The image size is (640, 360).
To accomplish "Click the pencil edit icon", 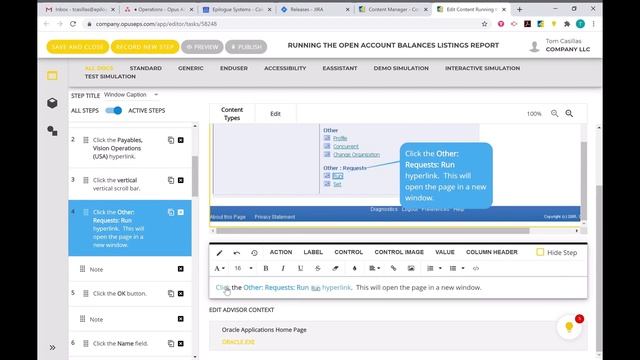I will 220,253.
